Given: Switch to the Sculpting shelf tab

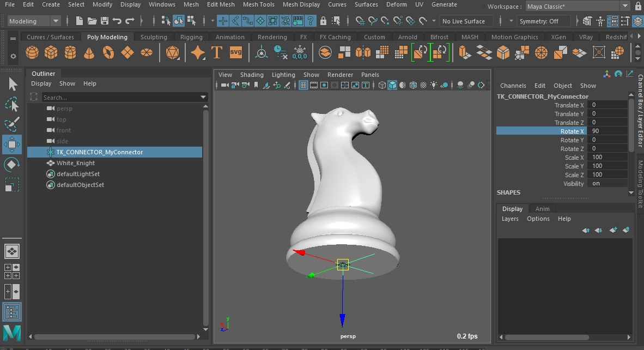Looking at the screenshot, I should 154,37.
